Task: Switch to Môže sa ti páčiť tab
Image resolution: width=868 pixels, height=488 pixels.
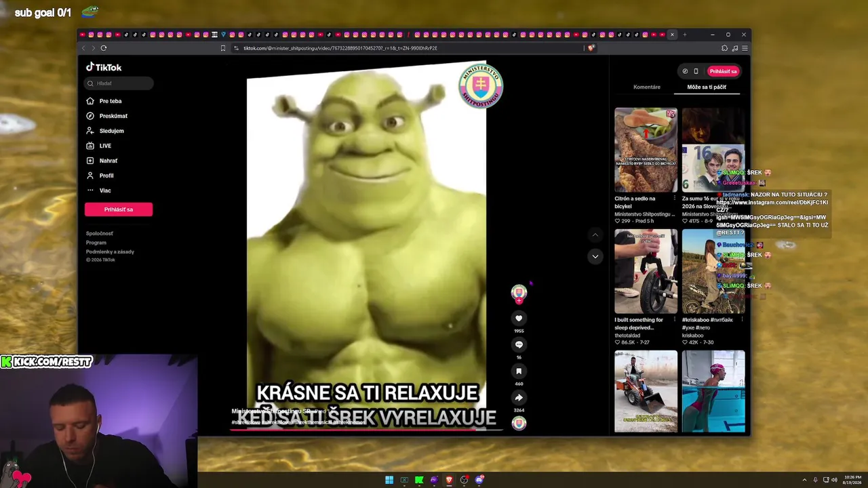Action: [707, 87]
